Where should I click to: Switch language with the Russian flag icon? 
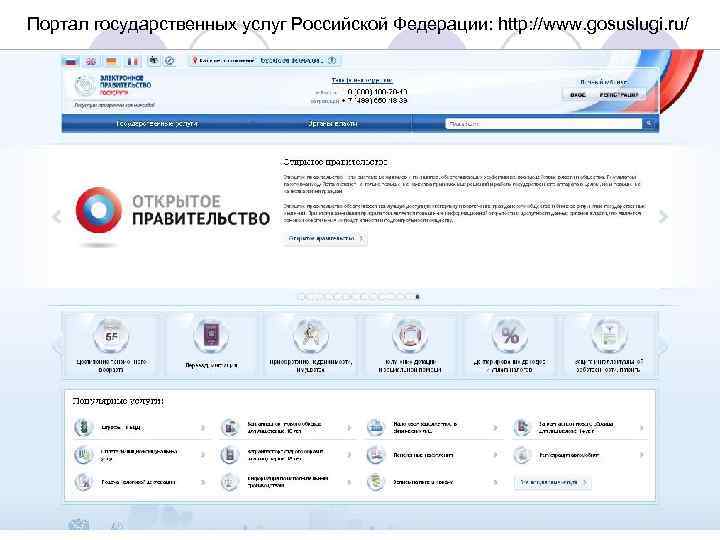tap(71, 61)
